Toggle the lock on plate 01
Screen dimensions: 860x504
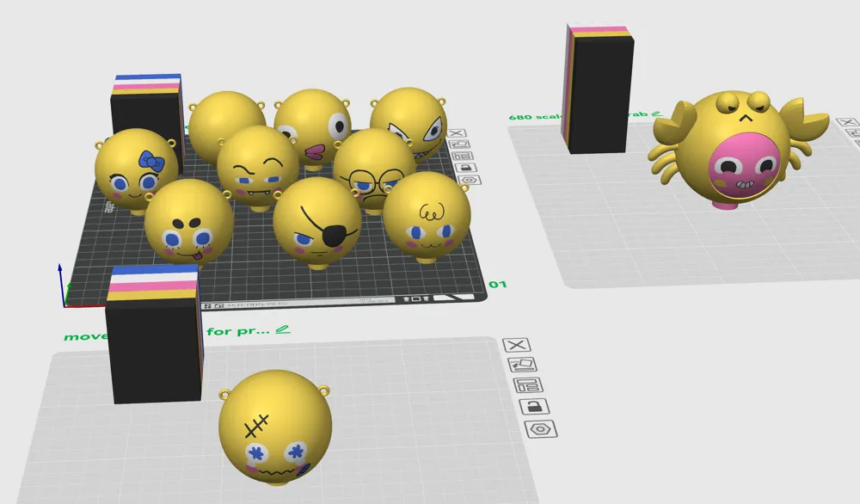(465, 168)
